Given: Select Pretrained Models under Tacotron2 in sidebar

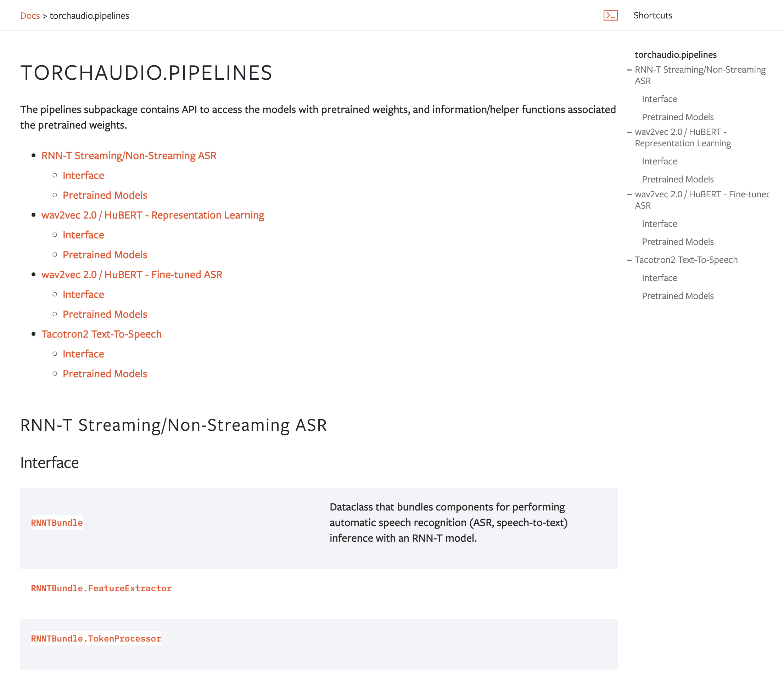Looking at the screenshot, I should pyautogui.click(x=678, y=296).
